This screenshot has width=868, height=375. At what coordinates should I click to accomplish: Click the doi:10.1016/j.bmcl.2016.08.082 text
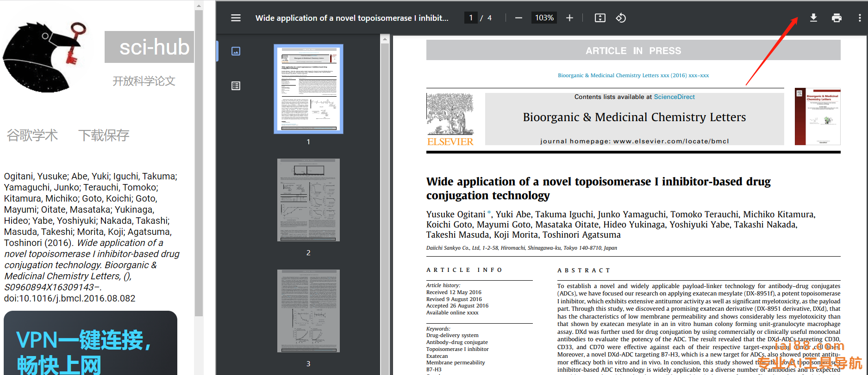click(69, 298)
